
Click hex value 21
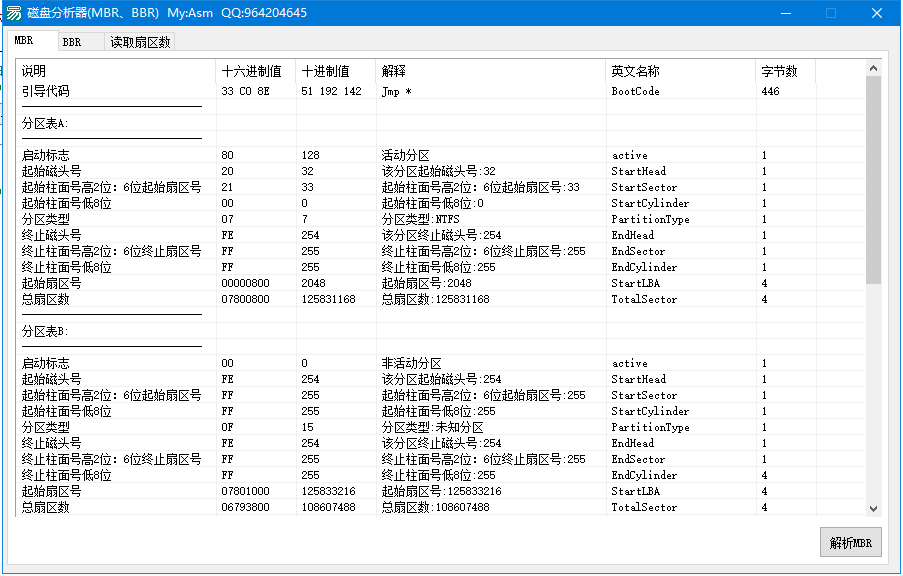click(x=227, y=187)
